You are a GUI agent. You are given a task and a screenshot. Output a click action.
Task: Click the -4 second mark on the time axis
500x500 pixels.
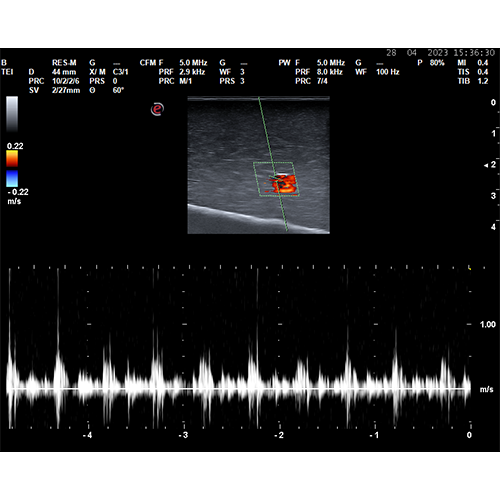(87, 435)
